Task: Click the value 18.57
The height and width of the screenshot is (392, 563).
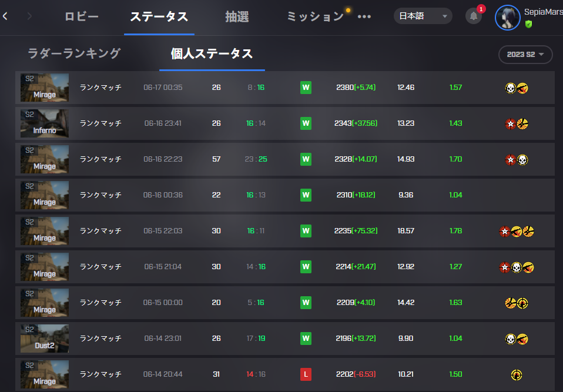Action: coord(406,231)
